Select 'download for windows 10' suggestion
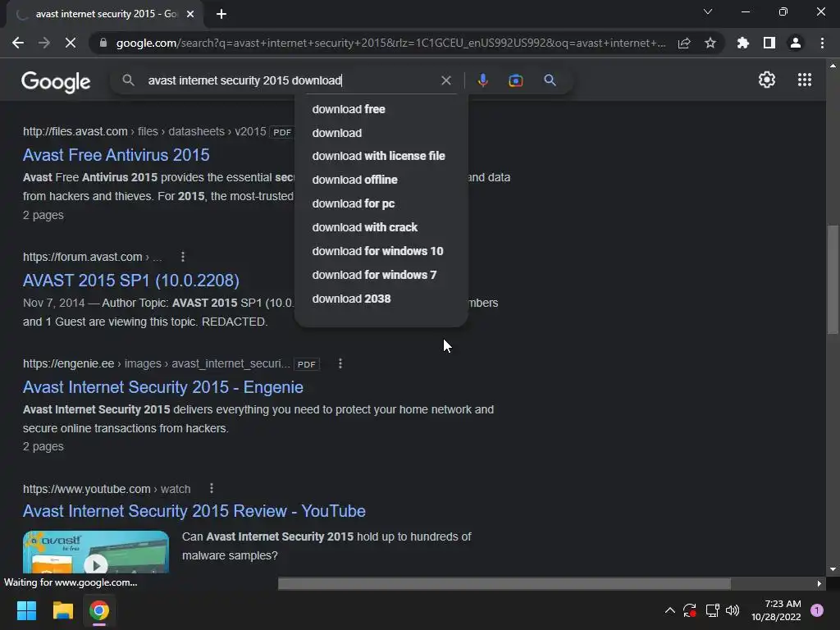The height and width of the screenshot is (630, 840). coord(381,251)
